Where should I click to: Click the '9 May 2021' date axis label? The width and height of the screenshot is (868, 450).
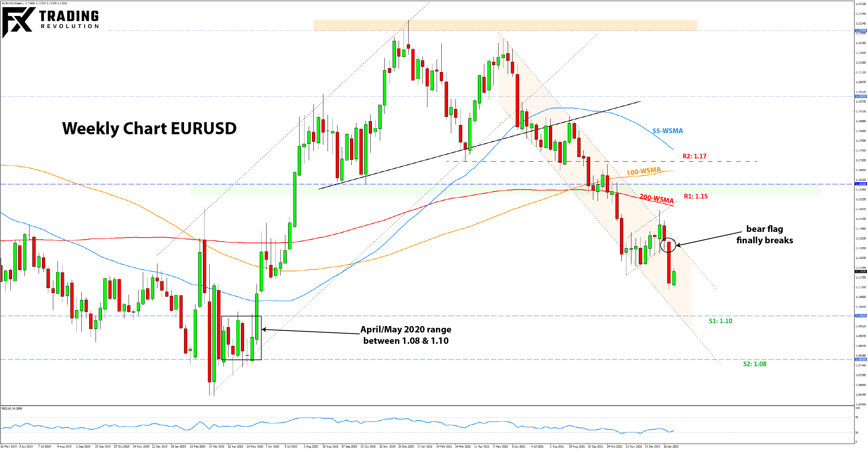point(501,446)
